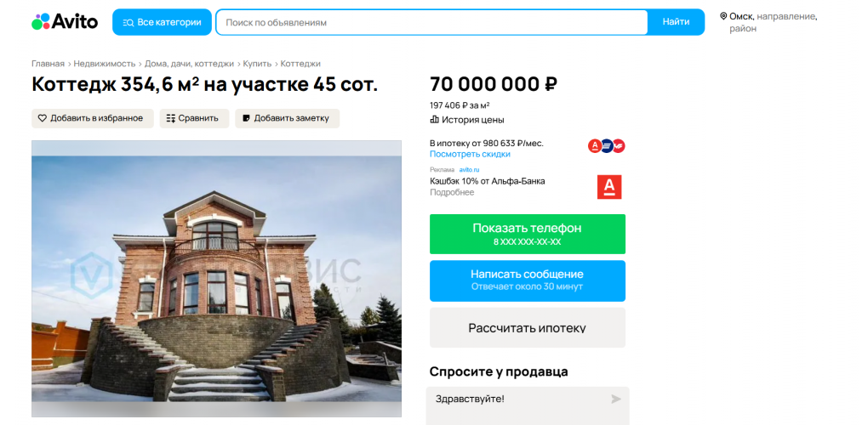Click the Посмотреть скидки link

(x=470, y=154)
